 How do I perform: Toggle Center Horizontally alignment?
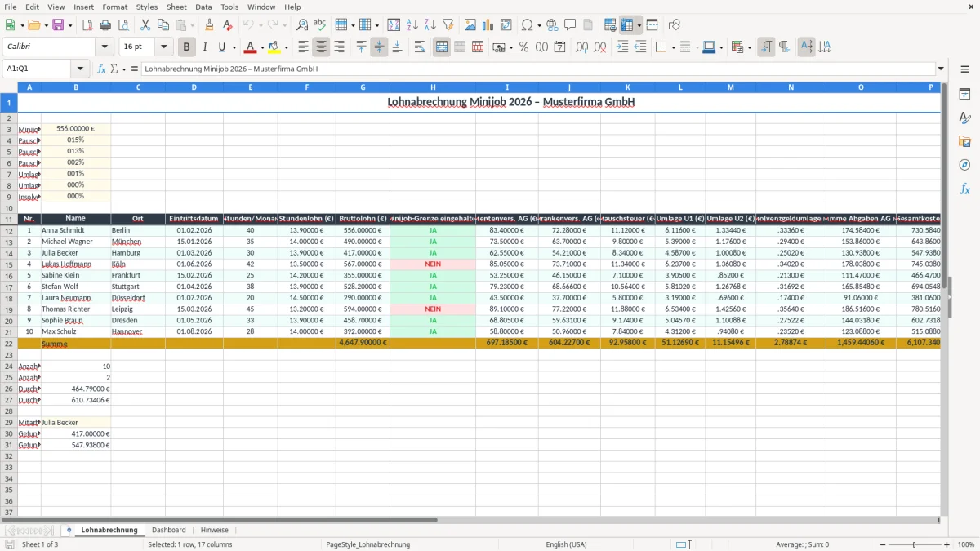[x=321, y=47]
